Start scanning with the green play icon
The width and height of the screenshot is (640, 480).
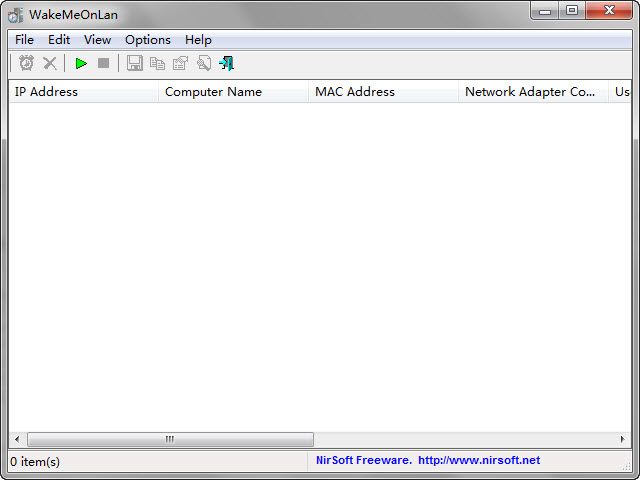(x=81, y=63)
